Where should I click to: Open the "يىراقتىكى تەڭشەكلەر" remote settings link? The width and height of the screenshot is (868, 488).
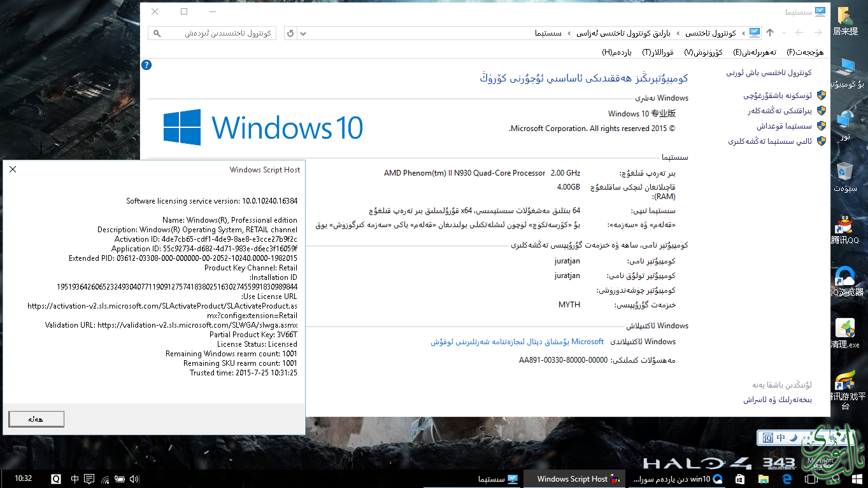(779, 111)
